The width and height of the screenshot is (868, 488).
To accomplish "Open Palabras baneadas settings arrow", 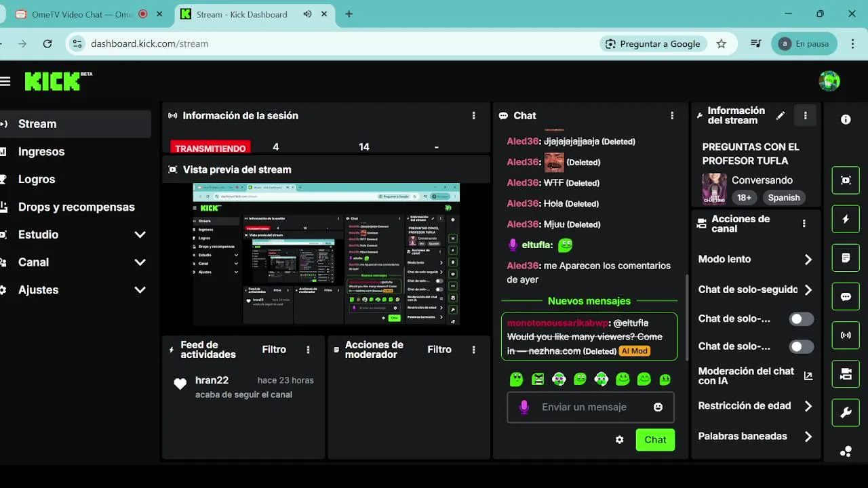I will point(808,436).
